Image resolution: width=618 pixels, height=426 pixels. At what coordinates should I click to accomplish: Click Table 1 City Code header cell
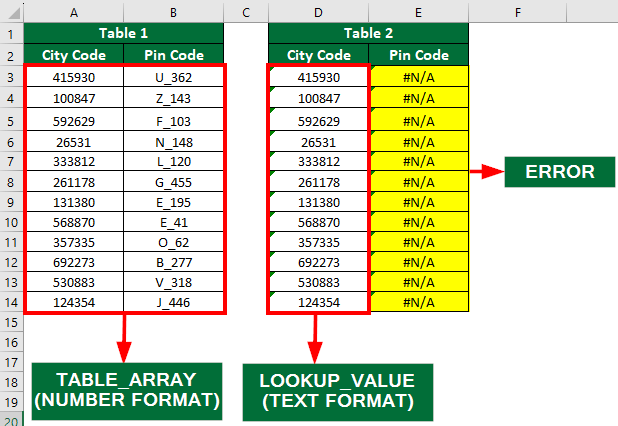pyautogui.click(x=74, y=55)
